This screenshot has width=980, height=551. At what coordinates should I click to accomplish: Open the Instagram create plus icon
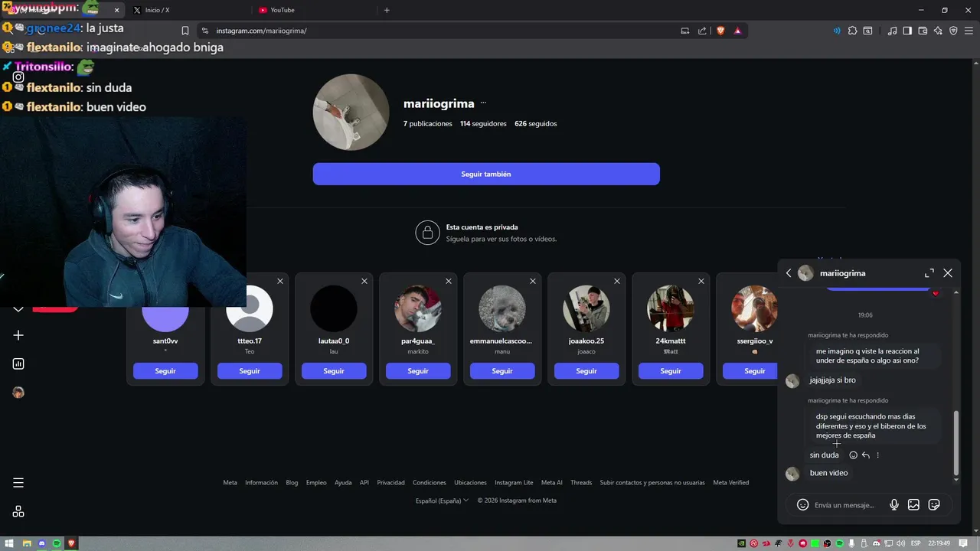[x=18, y=335]
